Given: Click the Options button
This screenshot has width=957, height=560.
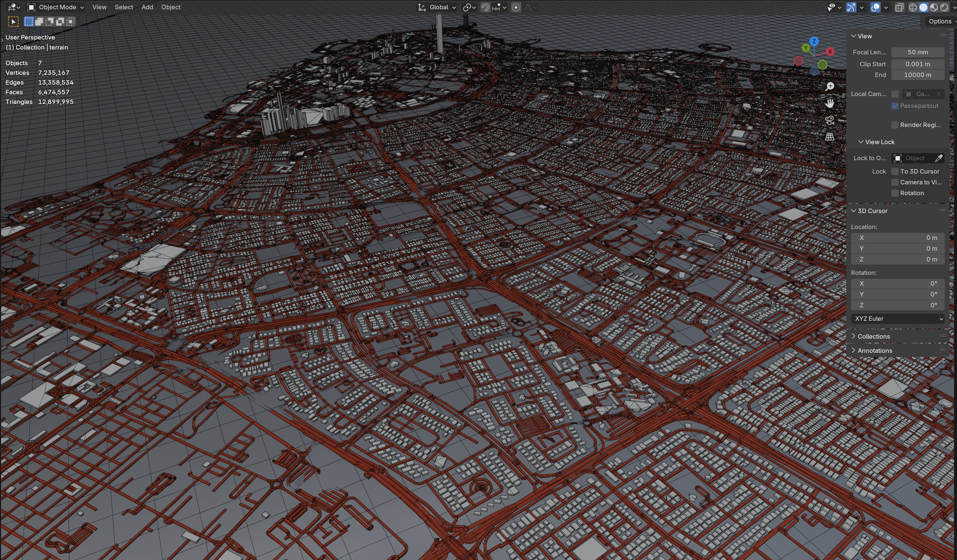Looking at the screenshot, I should (939, 21).
